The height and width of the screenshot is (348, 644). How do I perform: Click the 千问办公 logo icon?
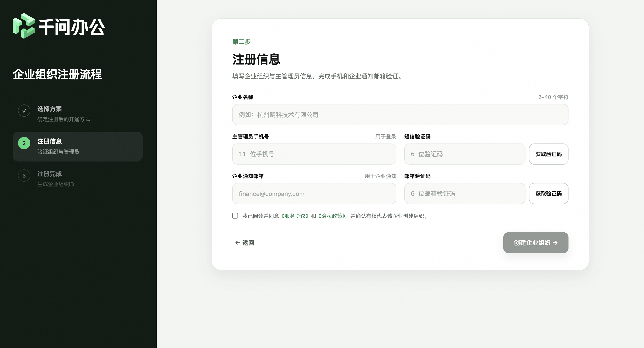[24, 26]
